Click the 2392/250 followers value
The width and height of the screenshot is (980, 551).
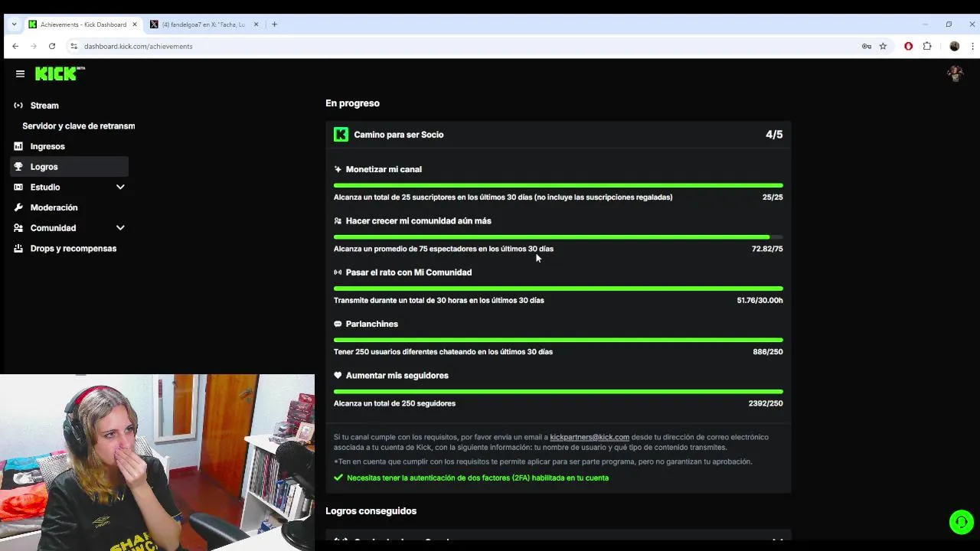click(x=766, y=403)
